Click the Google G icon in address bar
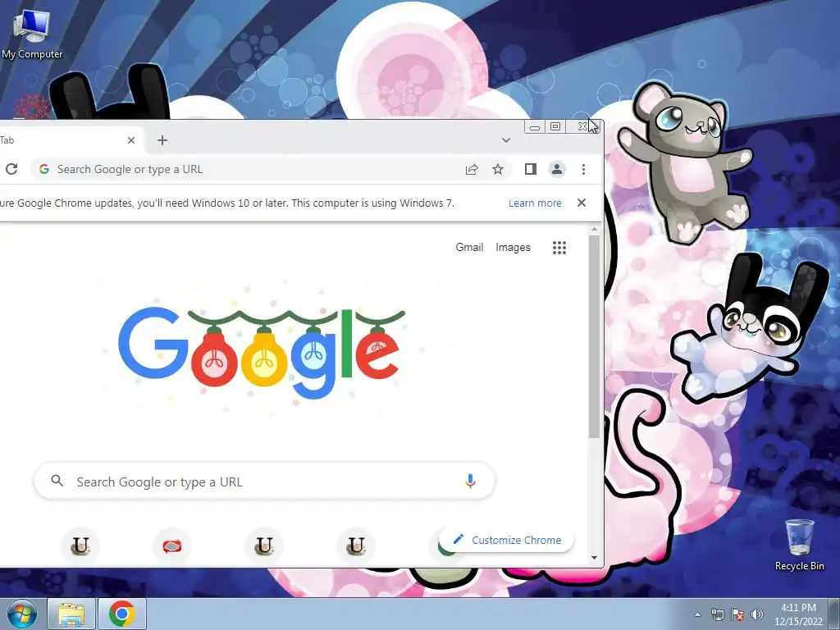The width and height of the screenshot is (840, 630). point(44,169)
